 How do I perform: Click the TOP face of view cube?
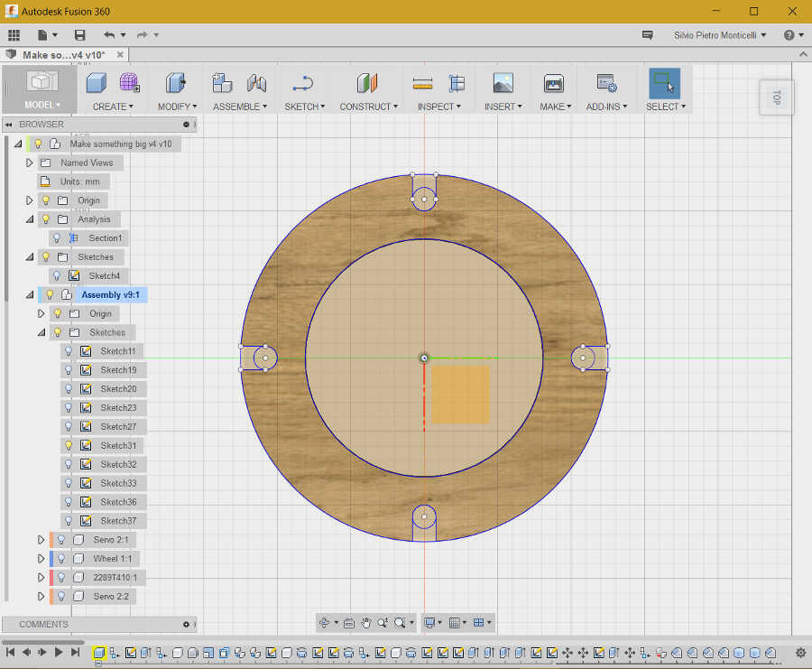(x=776, y=98)
